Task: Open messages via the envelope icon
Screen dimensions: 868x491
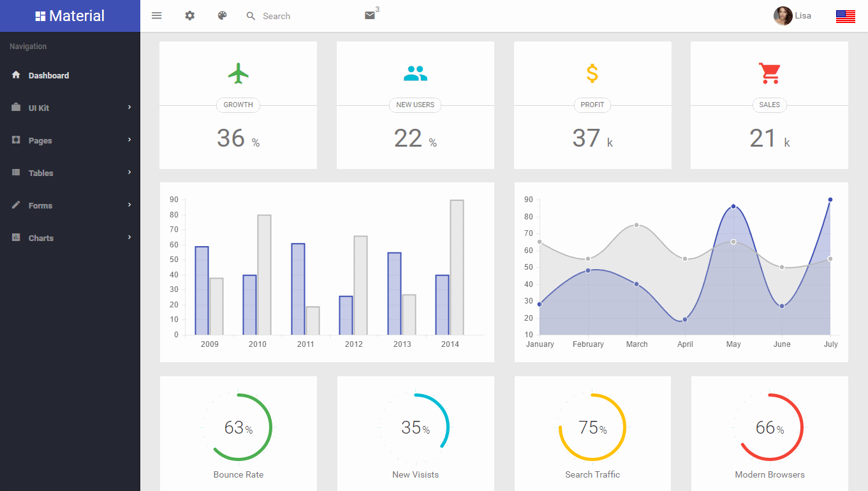Action: pos(370,15)
